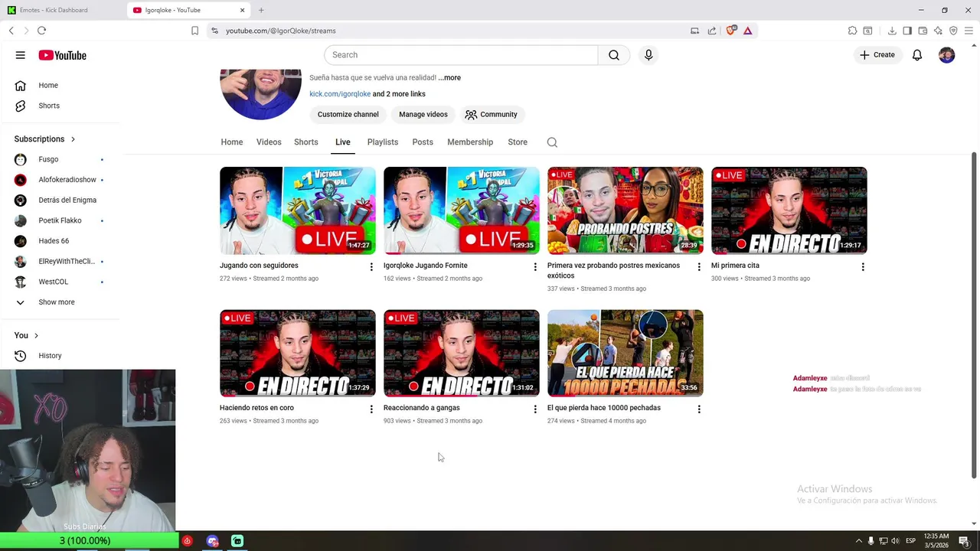Bookmark this page icon
The image size is (980, 551).
tap(194, 31)
